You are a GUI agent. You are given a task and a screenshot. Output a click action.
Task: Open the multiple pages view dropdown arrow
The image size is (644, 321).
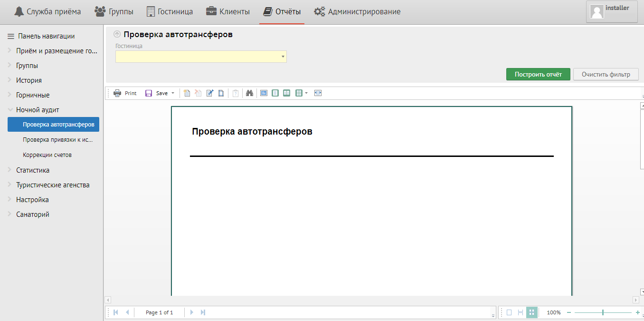306,93
